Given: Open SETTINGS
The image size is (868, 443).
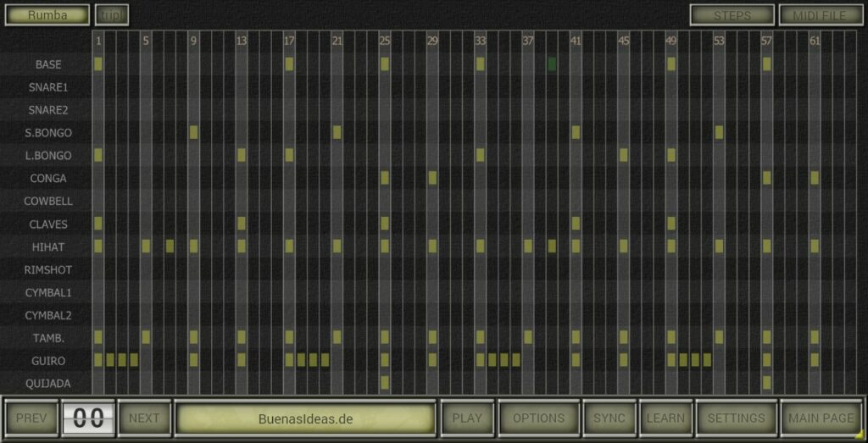Looking at the screenshot, I should click(x=737, y=418).
